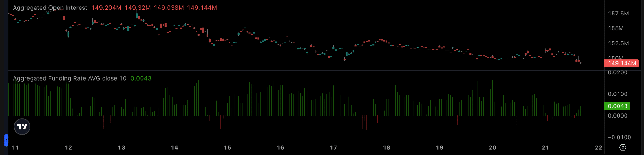The width and height of the screenshot is (644, 155).
Task: Click the green 0.0043 value tag
Action: coord(617,106)
